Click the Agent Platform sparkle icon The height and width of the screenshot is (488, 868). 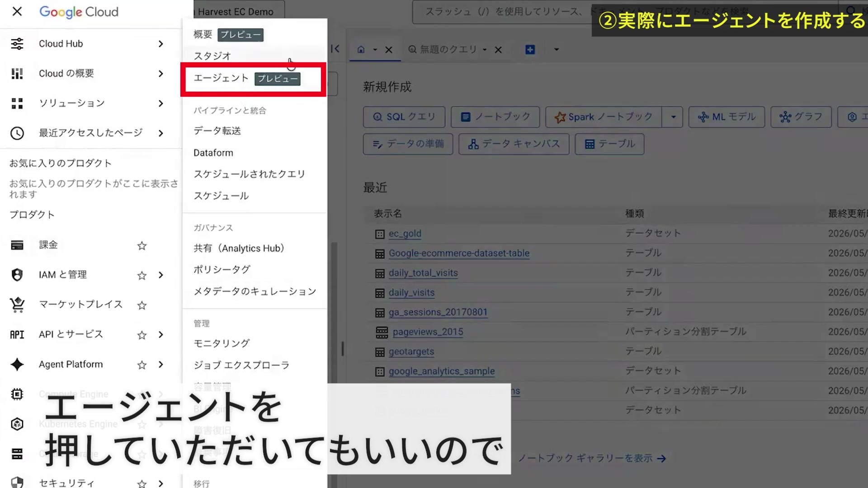[x=17, y=365]
